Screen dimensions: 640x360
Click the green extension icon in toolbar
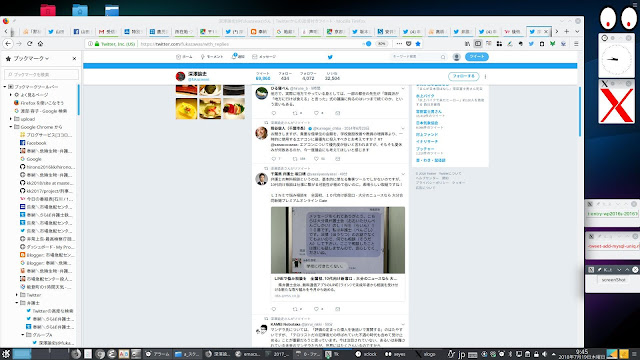(552, 44)
